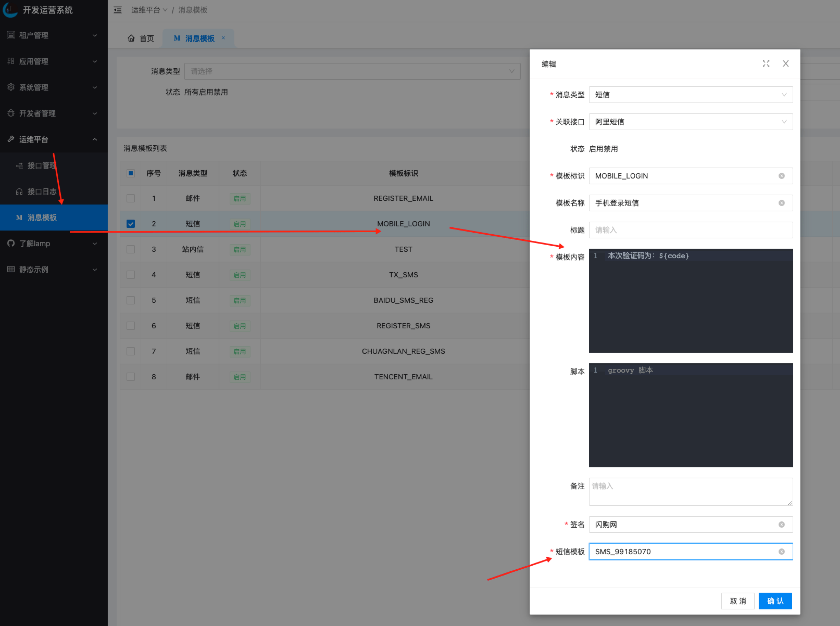Image resolution: width=840 pixels, height=626 pixels.
Task: Click the 确认 confirm button
Action: [775, 601]
